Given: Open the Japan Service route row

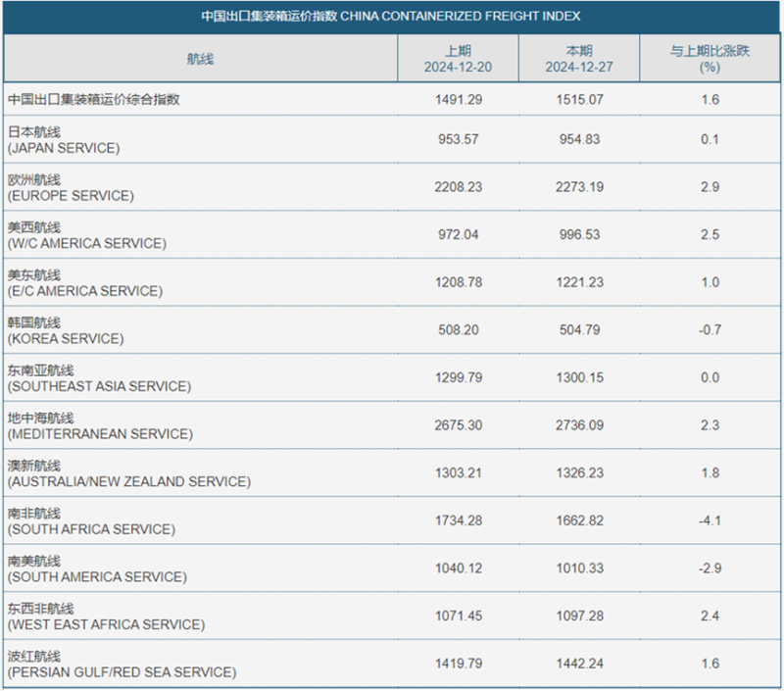Looking at the screenshot, I should click(64, 139).
